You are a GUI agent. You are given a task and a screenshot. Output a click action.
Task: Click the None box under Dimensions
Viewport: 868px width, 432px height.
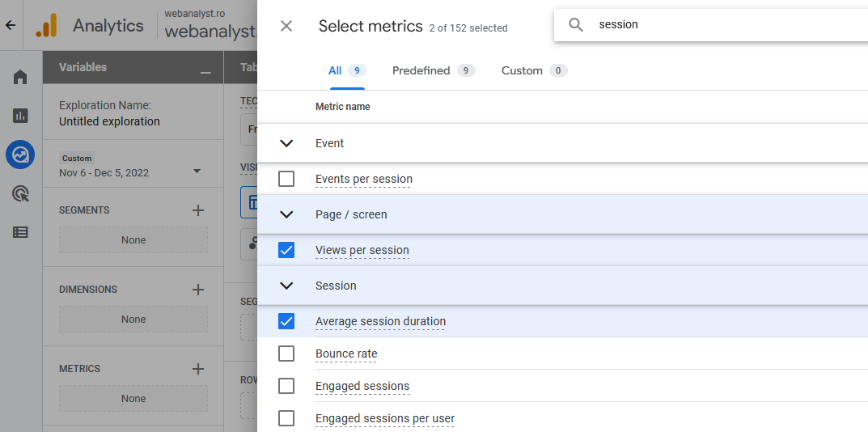[x=133, y=319]
